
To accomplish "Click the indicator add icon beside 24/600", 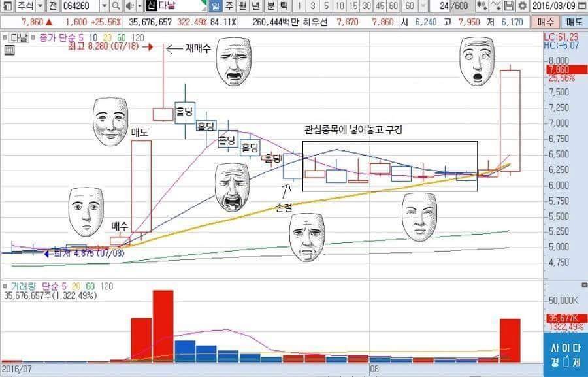I will point(482,6).
